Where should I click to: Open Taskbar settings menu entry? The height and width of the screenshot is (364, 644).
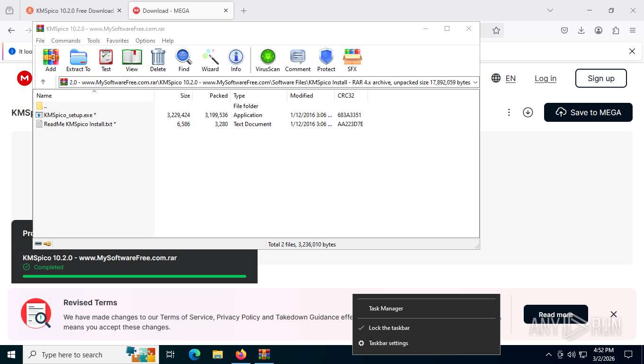(426, 343)
